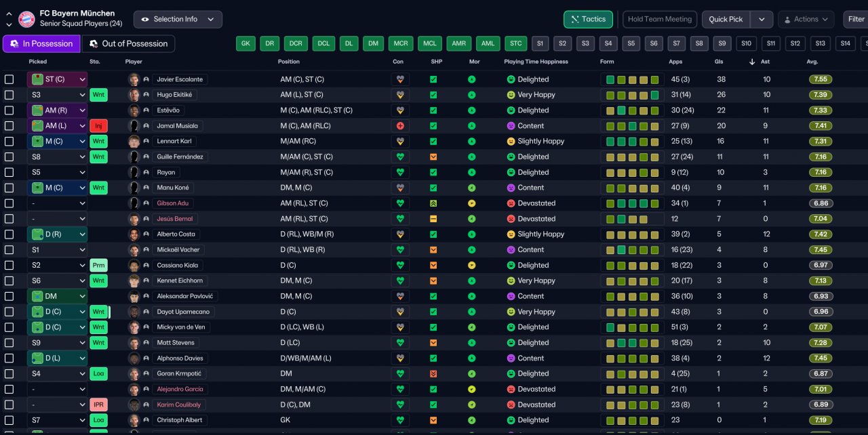Click Alphonso Davies' face portrait
The width and height of the screenshot is (868, 435).
point(134,358)
